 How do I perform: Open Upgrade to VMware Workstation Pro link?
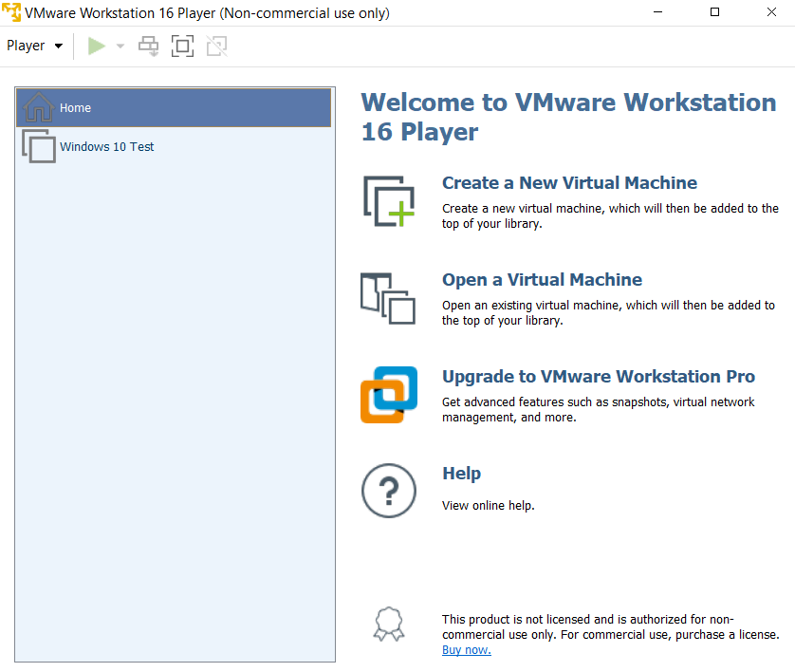point(599,376)
